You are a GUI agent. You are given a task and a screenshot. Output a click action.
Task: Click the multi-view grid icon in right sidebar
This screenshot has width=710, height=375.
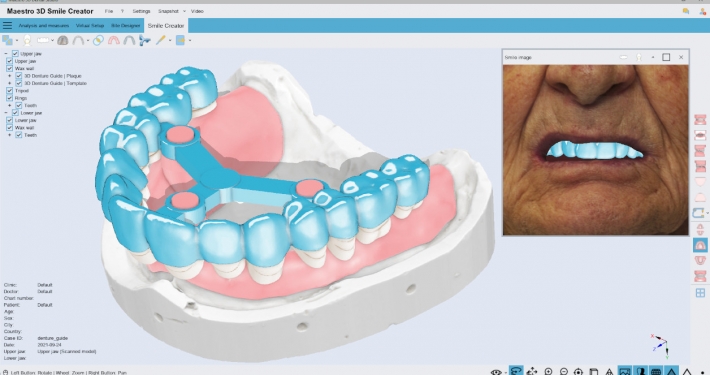click(700, 293)
